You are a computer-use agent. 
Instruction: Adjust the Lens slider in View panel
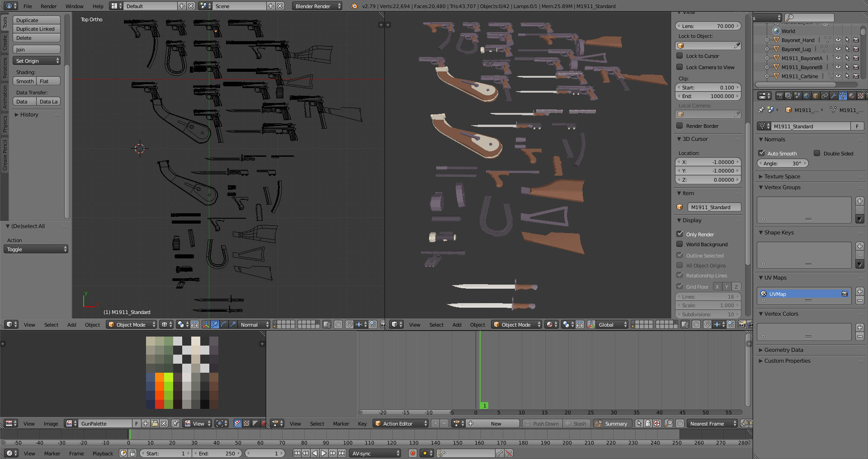tap(708, 26)
